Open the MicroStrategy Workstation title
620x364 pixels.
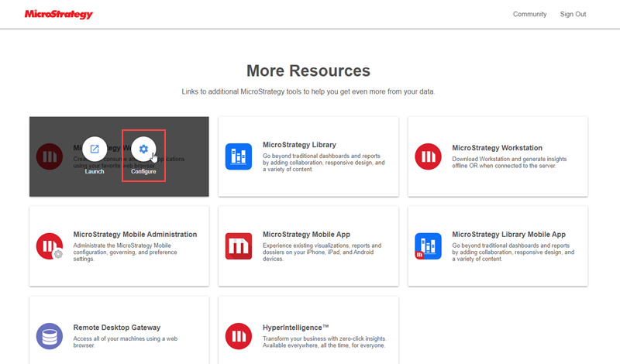coord(497,148)
